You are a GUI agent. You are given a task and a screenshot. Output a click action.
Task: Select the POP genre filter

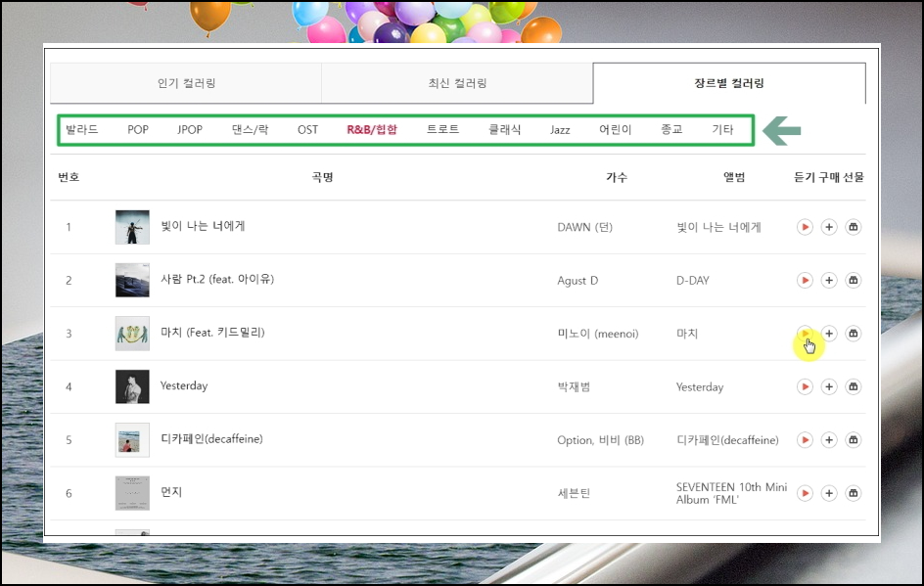pos(138,129)
